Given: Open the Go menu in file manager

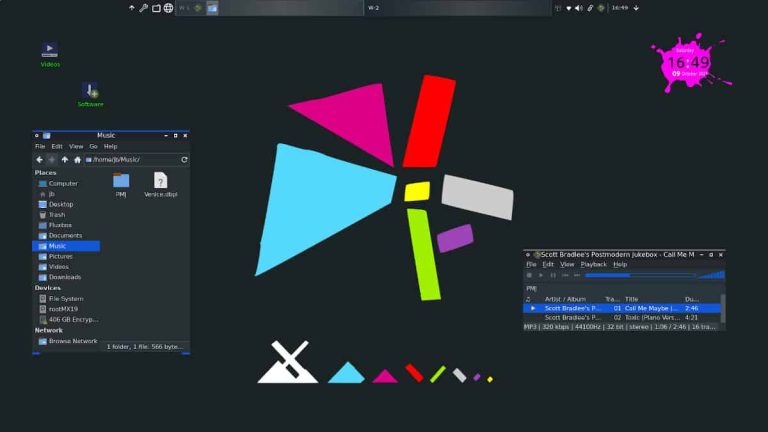Looking at the screenshot, I should pyautogui.click(x=93, y=146).
